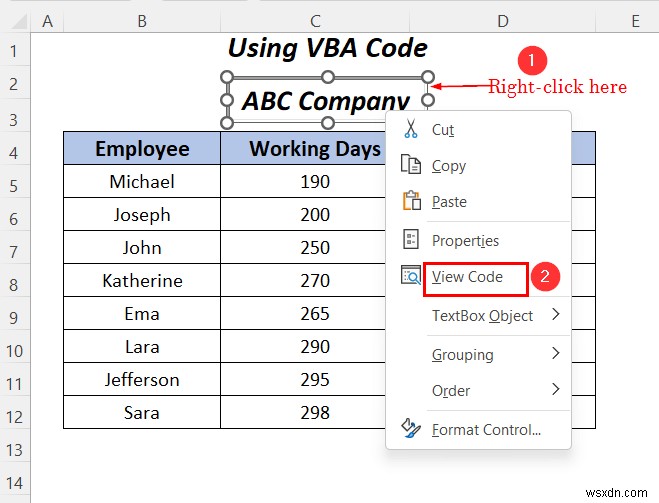659x503 pixels.
Task: Select the cell with value 290
Action: click(x=303, y=347)
